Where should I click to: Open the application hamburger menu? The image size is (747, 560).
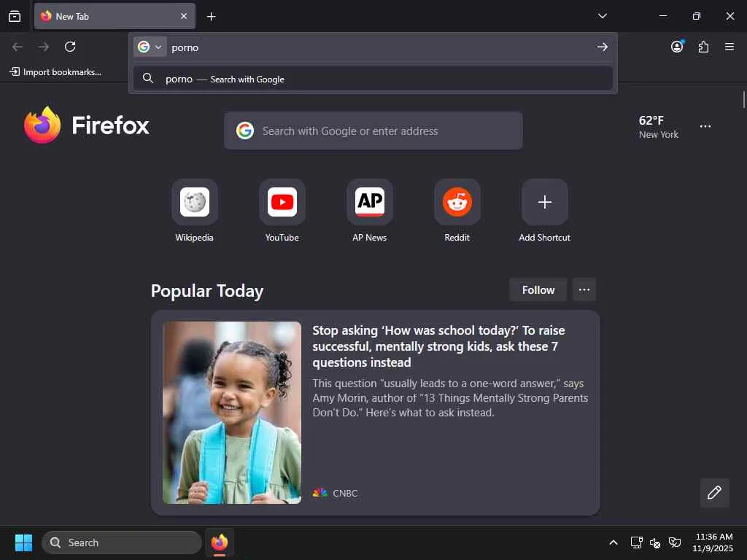[x=729, y=47]
